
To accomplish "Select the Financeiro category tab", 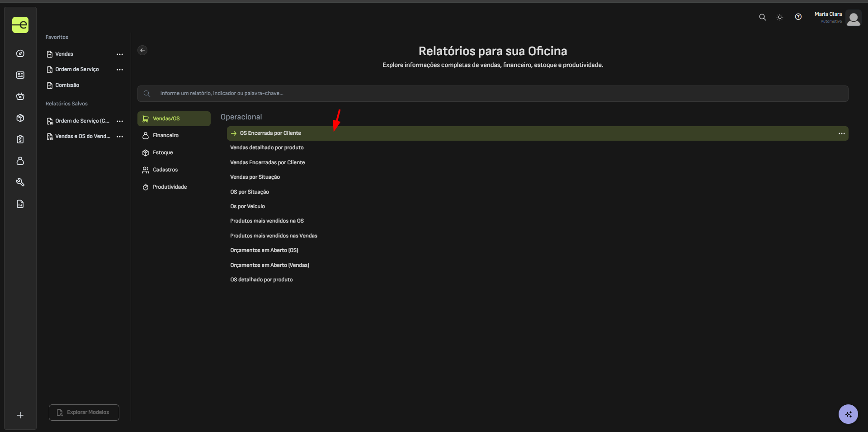I will point(165,136).
